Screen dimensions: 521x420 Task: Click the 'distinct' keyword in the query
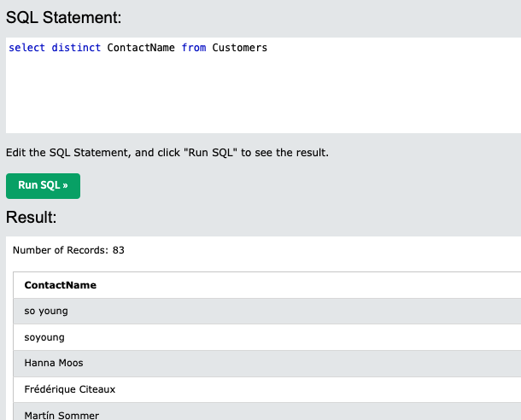(x=76, y=48)
